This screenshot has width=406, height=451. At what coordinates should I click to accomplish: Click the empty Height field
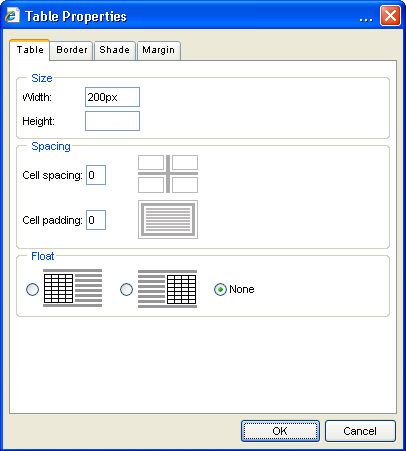112,121
